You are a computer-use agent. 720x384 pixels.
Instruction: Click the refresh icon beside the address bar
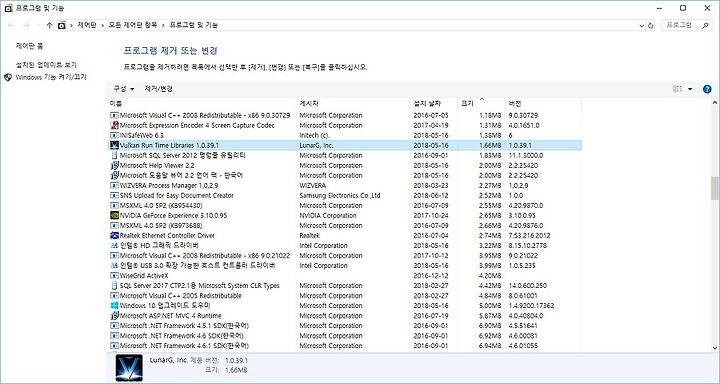tap(651, 26)
